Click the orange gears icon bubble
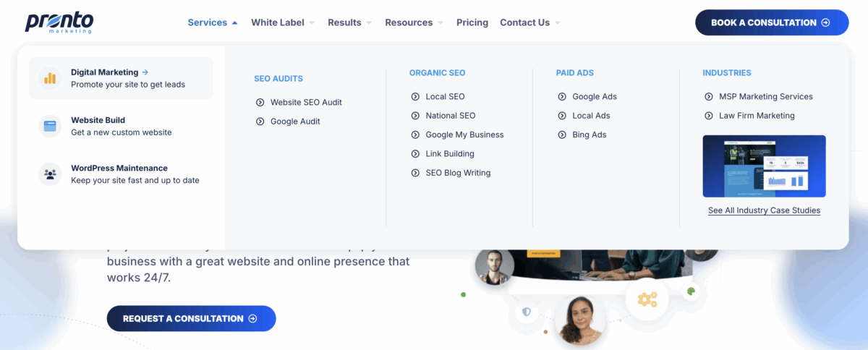Viewport: 868px width, 350px height. click(x=647, y=299)
